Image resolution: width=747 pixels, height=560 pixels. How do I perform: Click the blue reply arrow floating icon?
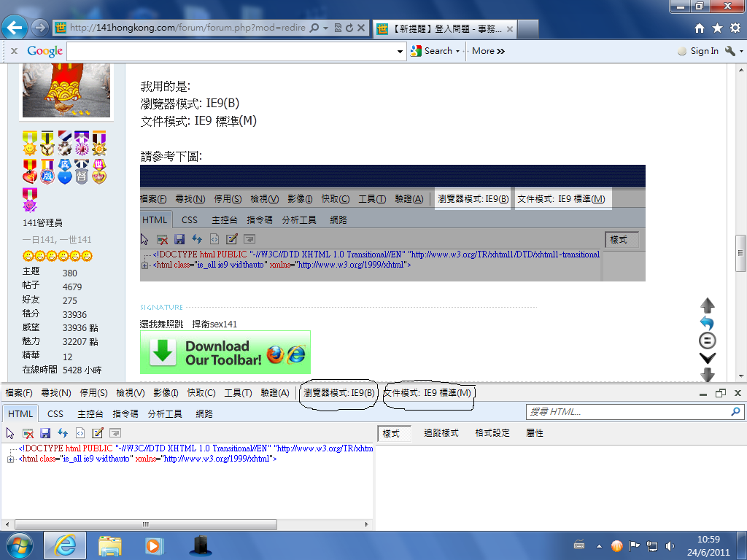707,323
